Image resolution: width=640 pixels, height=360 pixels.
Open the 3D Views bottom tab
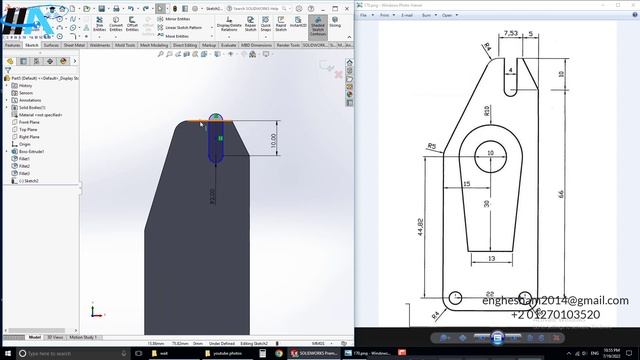55,338
